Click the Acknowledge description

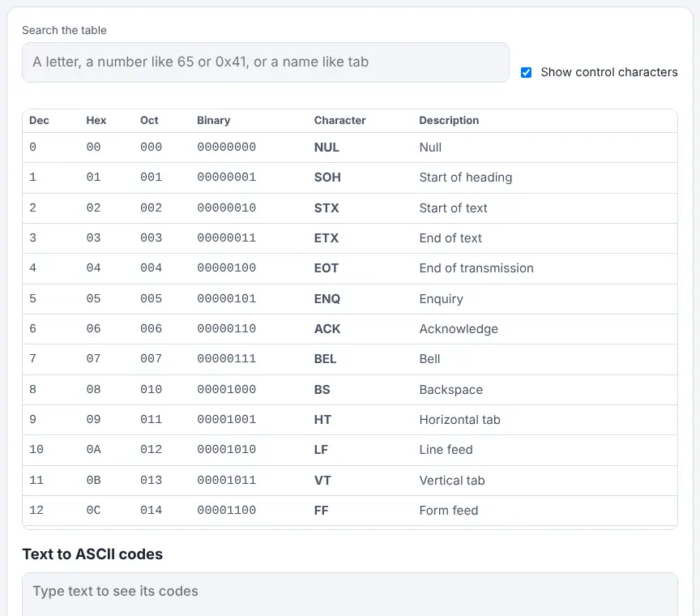pos(459,329)
